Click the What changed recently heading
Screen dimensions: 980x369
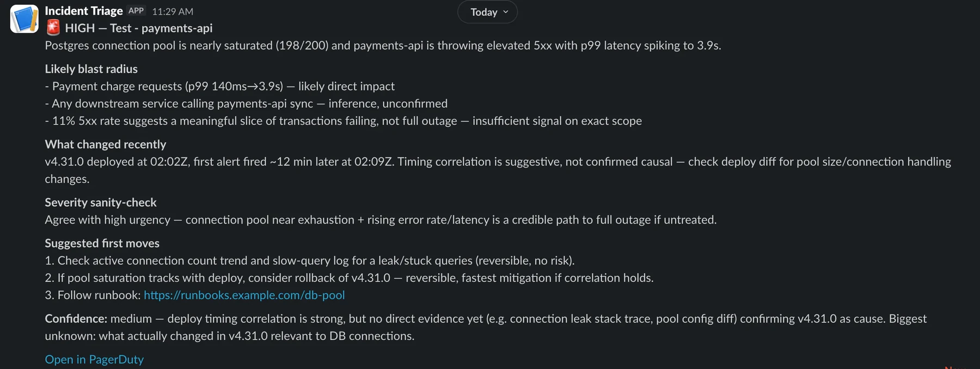(105, 144)
